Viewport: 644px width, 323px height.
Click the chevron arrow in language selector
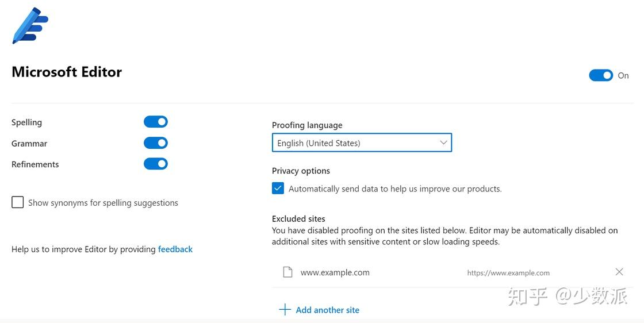(443, 143)
